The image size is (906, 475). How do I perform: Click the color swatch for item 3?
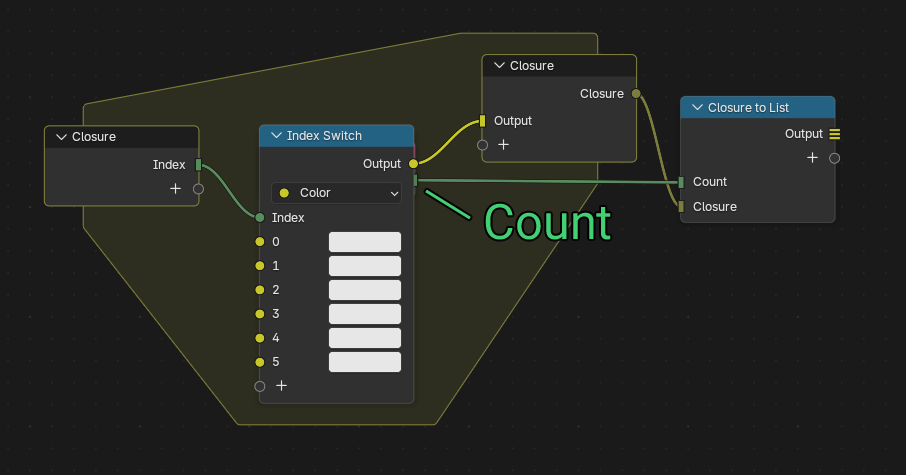[365, 314]
